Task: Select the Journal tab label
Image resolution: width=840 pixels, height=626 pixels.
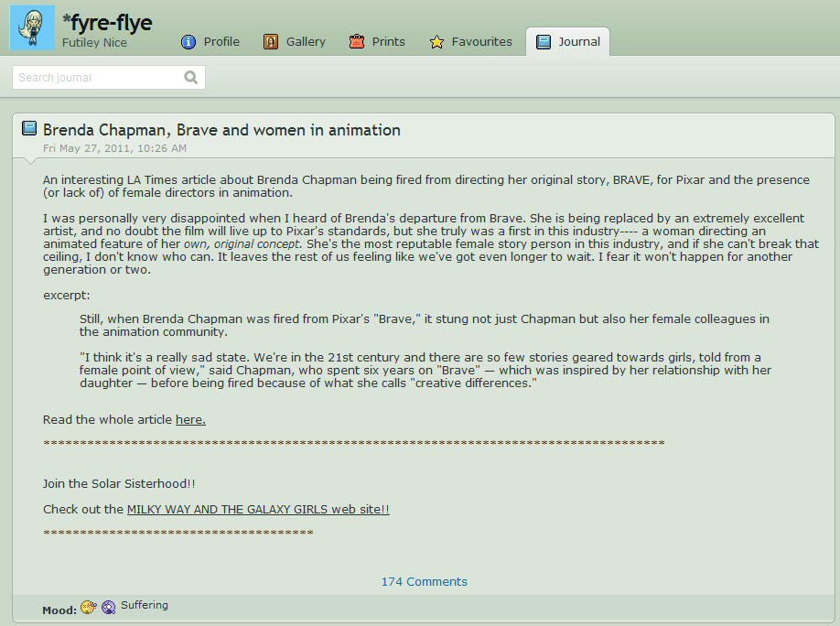Action: (x=579, y=42)
